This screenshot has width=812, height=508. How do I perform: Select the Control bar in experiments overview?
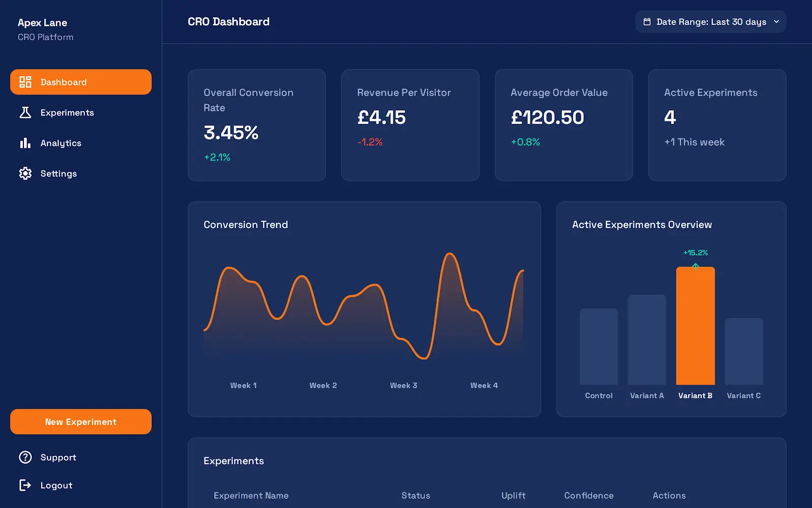[x=598, y=348]
